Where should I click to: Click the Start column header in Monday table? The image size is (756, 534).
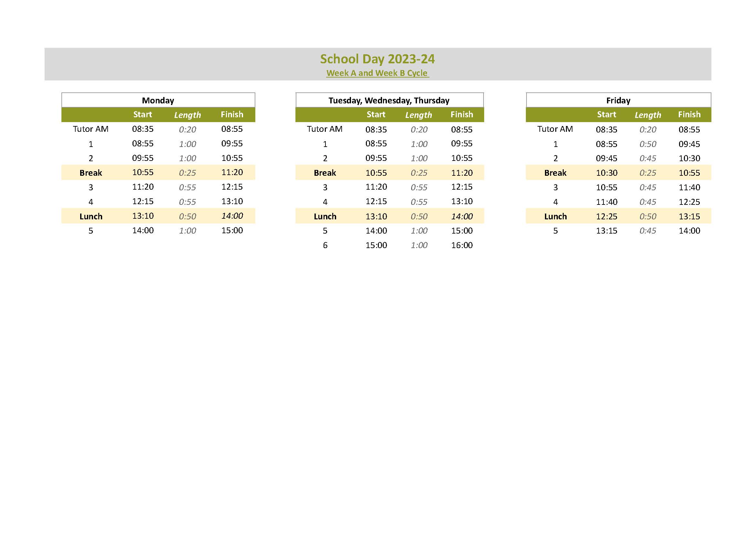[143, 114]
